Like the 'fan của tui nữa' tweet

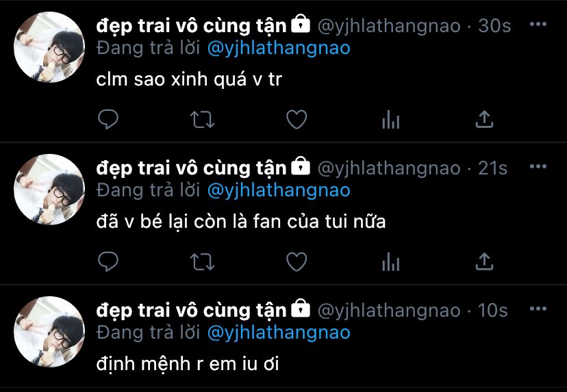pos(297,262)
